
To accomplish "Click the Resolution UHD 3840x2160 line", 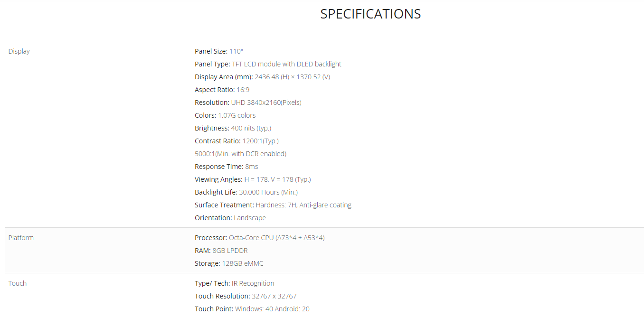I will click(248, 103).
